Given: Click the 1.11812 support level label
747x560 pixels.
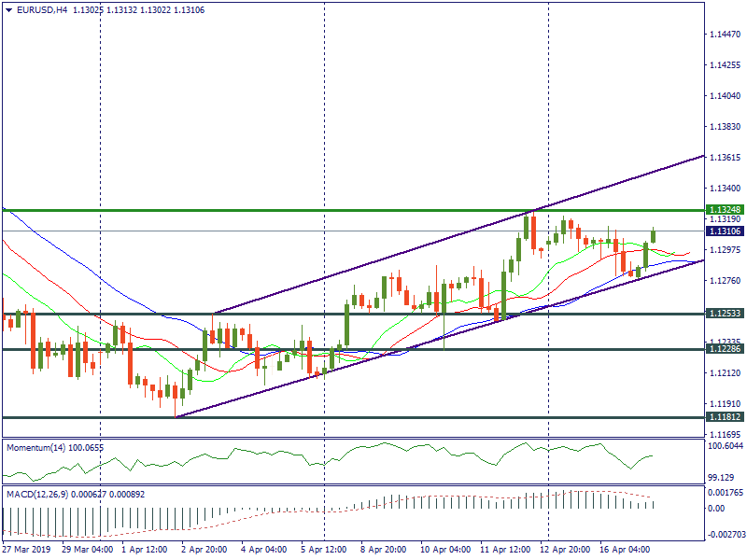Looking at the screenshot, I should coord(724,417).
